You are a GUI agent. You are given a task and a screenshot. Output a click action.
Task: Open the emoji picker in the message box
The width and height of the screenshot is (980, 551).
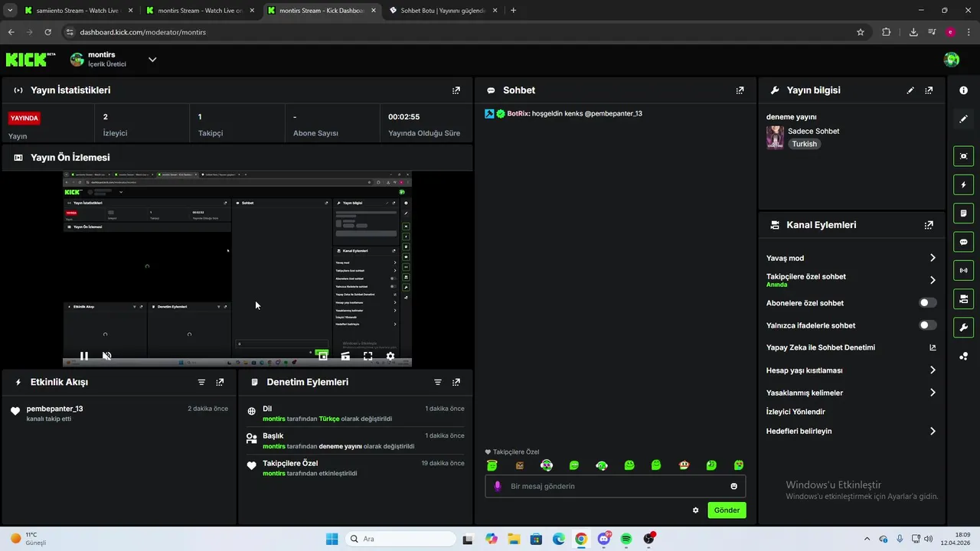(733, 486)
